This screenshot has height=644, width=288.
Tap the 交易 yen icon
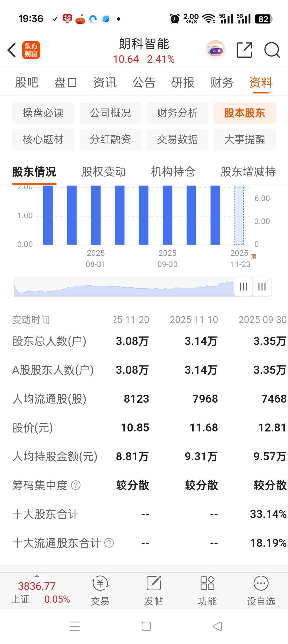100,583
